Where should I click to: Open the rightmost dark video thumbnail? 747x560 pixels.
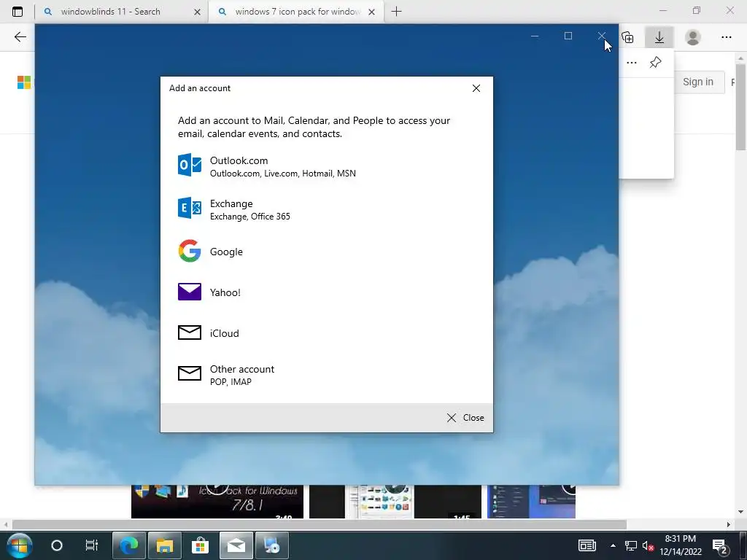point(531,502)
